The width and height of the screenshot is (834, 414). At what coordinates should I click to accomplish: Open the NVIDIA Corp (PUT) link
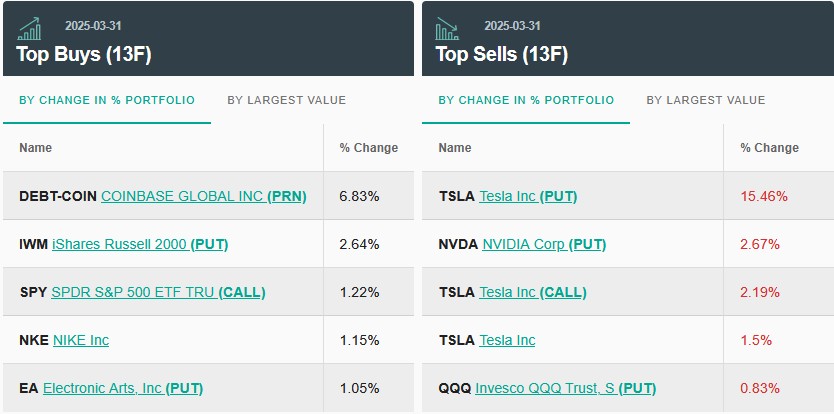[544, 244]
